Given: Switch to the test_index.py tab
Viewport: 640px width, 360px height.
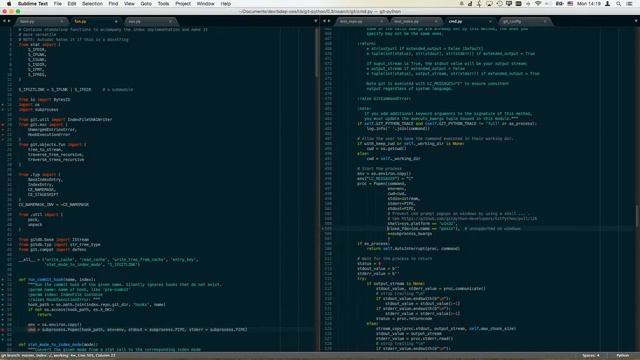Looking at the screenshot, I should tap(415, 21).
